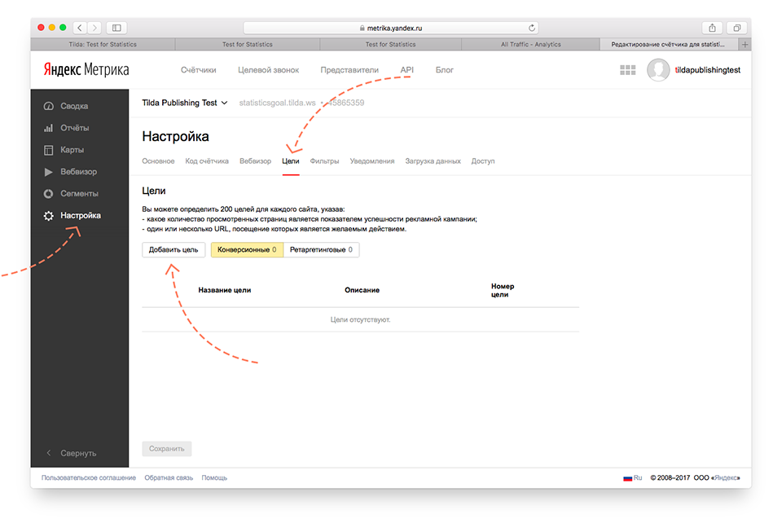
Task: Click the Сводка dashboard icon in sidebar
Action: 48,106
